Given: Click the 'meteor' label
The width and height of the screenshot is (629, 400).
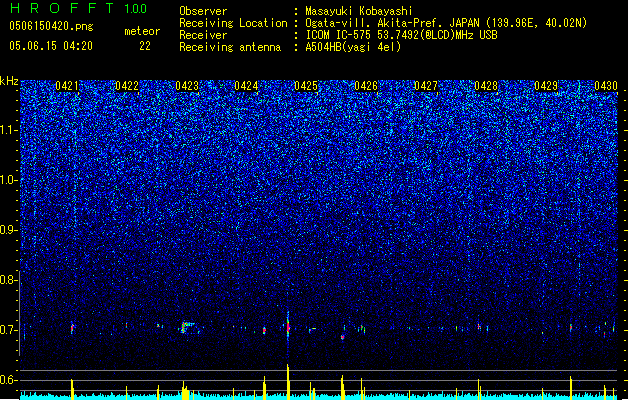Looking at the screenshot, I should (142, 31).
